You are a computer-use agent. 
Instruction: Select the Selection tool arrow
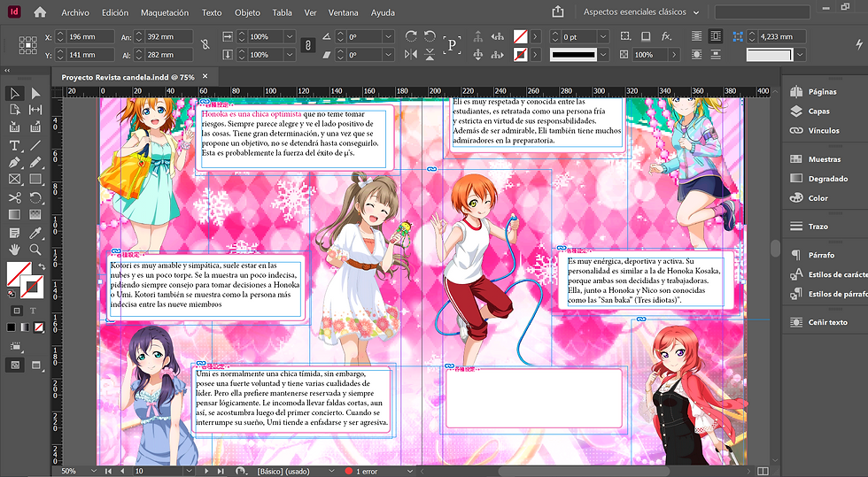pos(15,93)
